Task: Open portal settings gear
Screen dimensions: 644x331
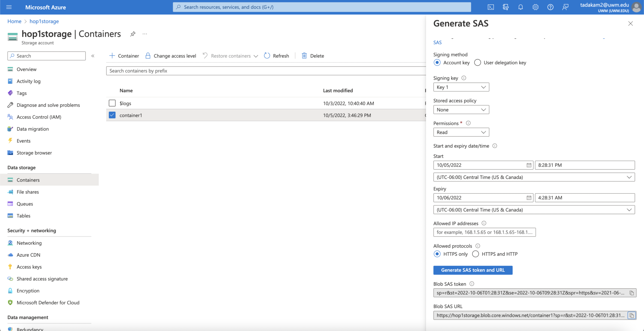Action: tap(536, 7)
